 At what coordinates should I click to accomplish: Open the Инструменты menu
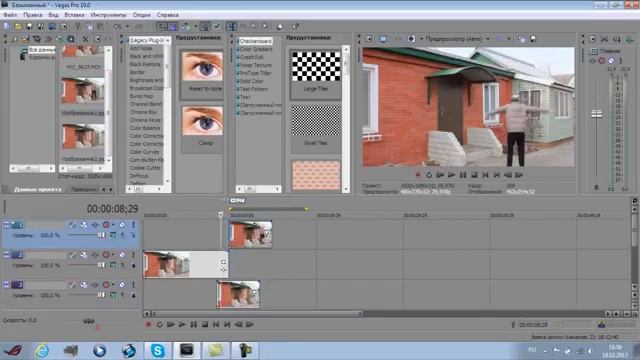tap(109, 15)
